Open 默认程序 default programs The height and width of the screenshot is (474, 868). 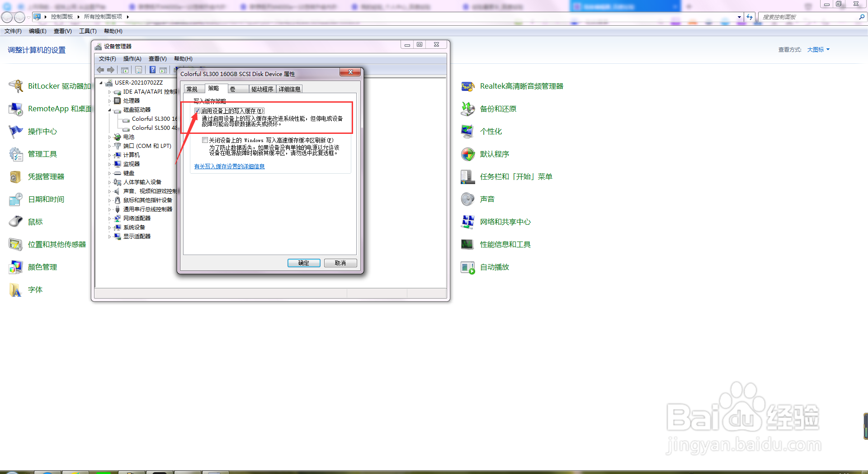point(485,154)
